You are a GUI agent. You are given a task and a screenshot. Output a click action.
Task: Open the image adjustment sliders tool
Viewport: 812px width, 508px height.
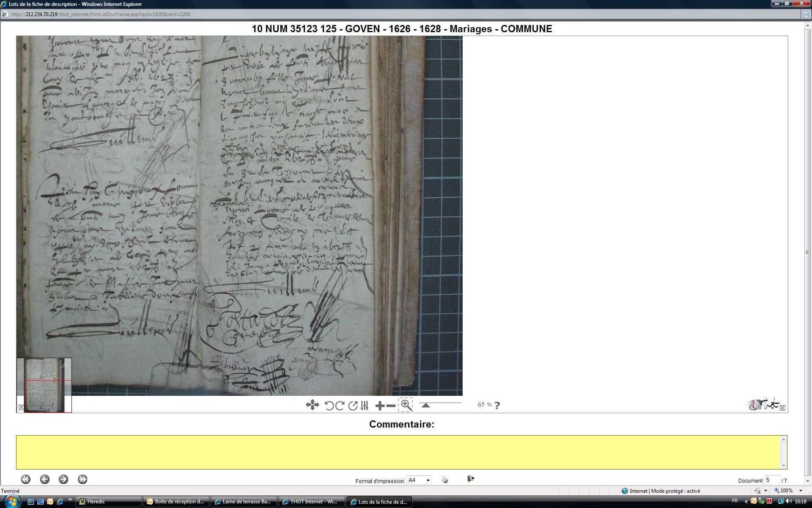[x=365, y=406]
